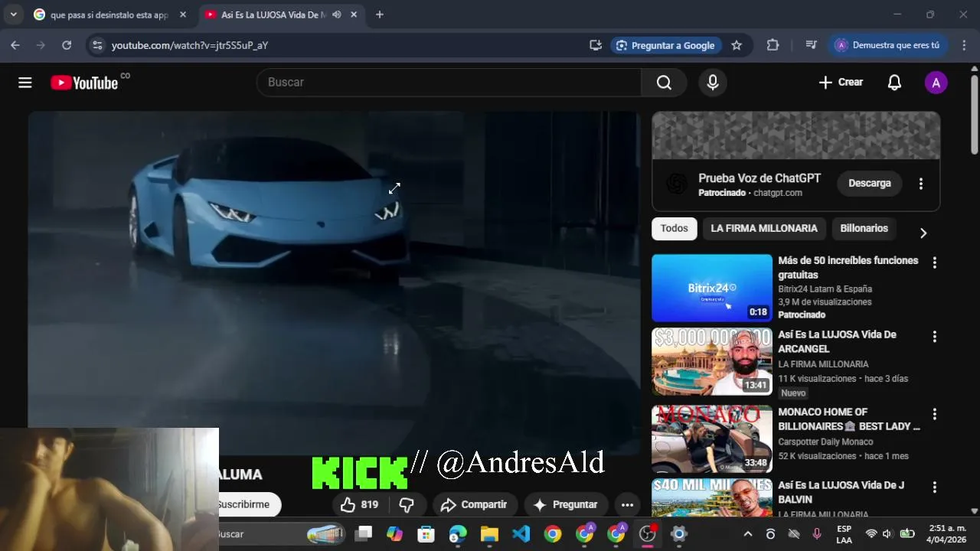Click the Preguntar button under video
The width and height of the screenshot is (980, 551).
pyautogui.click(x=565, y=504)
